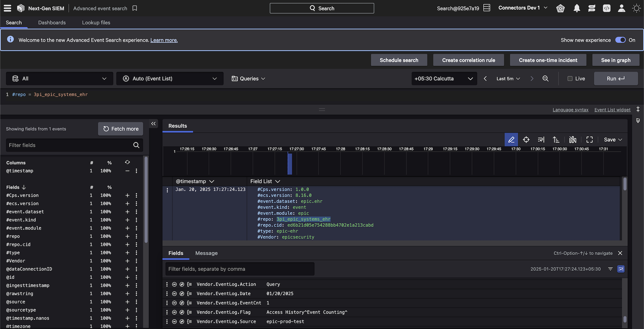Screen dimensions: 644x329
Task: Collapse the fields sidebar panel
Action: [x=153, y=124]
